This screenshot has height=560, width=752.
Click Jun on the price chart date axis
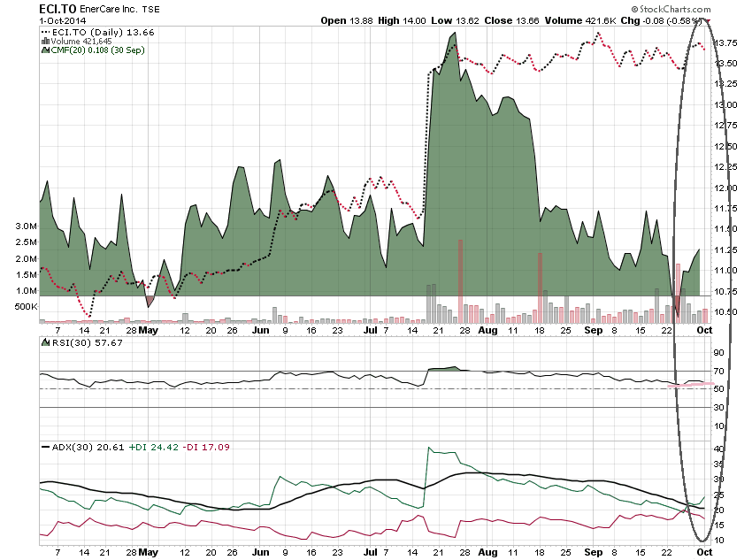261,330
